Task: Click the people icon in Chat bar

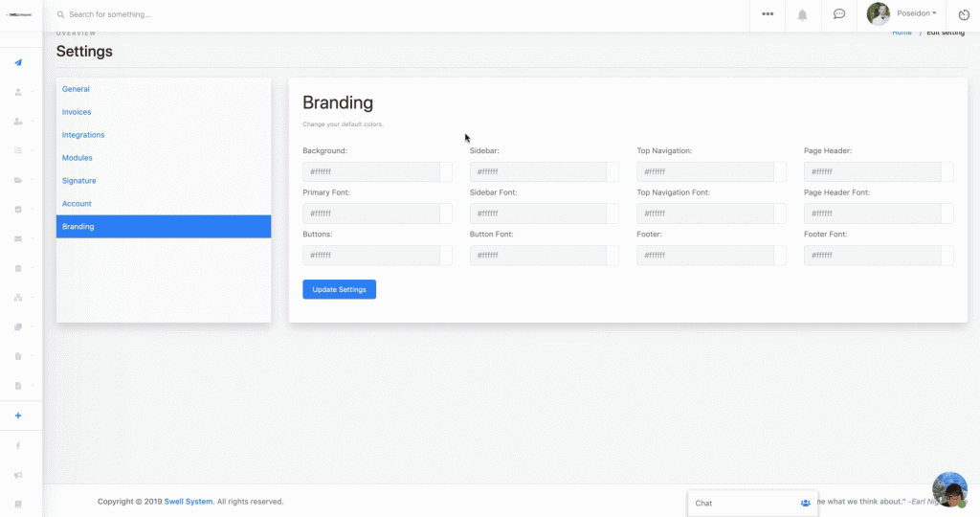Action: 806,504
